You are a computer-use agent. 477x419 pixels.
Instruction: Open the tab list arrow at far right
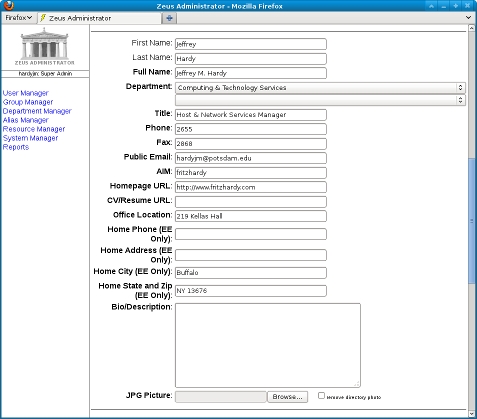[468, 17]
